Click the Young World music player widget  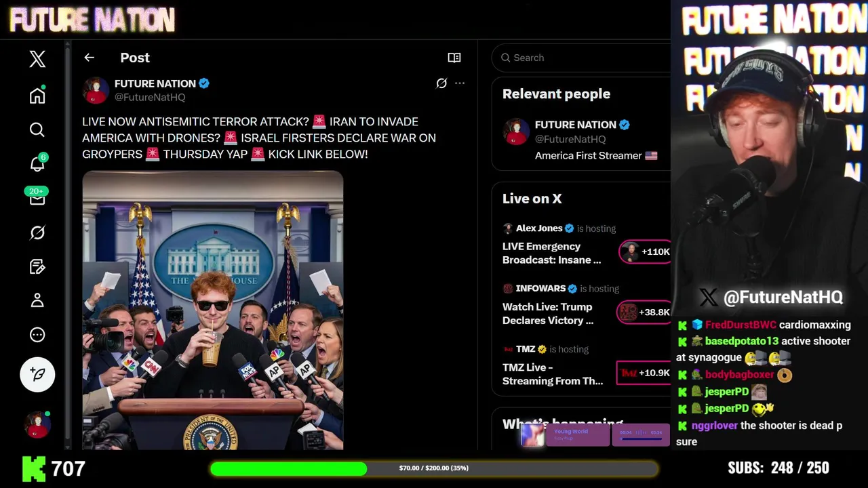595,434
